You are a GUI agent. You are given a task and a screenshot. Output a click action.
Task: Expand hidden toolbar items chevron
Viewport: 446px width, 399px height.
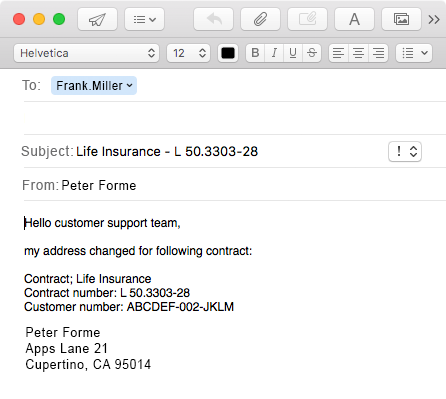click(434, 20)
